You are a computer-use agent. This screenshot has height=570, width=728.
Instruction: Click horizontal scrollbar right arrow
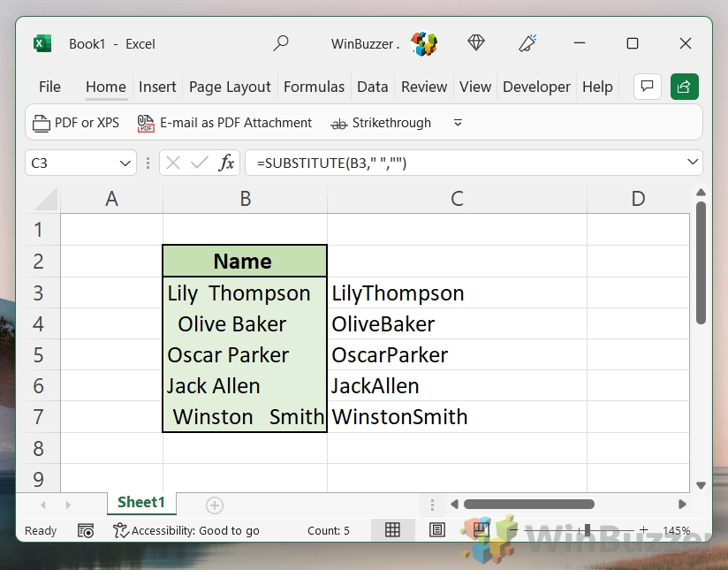coord(682,504)
